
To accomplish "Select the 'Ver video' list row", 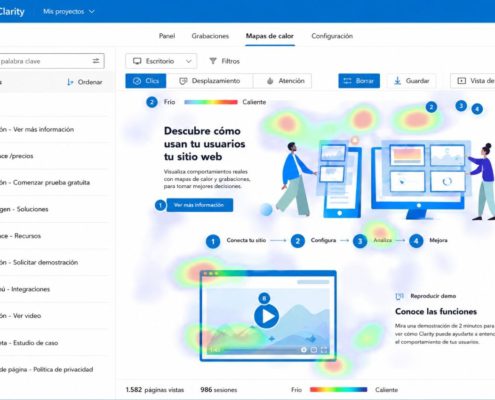I will coord(55,316).
